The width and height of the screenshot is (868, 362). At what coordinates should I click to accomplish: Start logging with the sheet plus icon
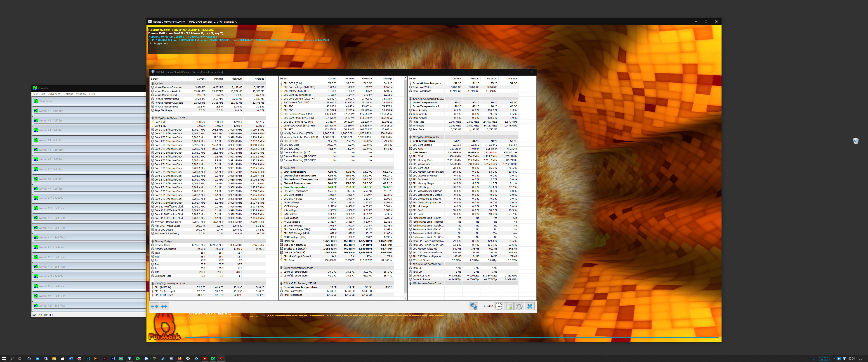(509, 306)
